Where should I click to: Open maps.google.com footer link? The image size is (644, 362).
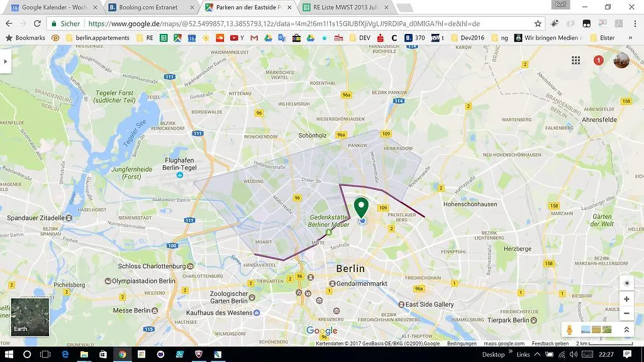504,344
